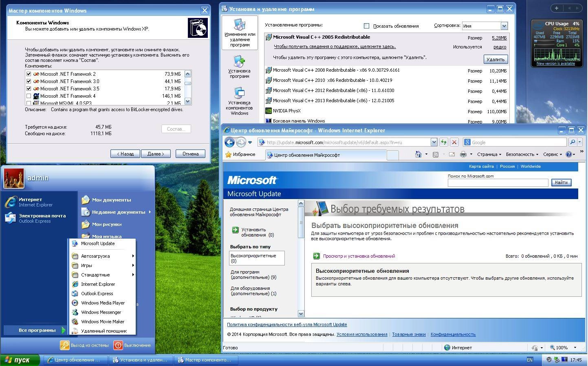Click the 'Карта сайта' link

pyautogui.click(x=481, y=167)
